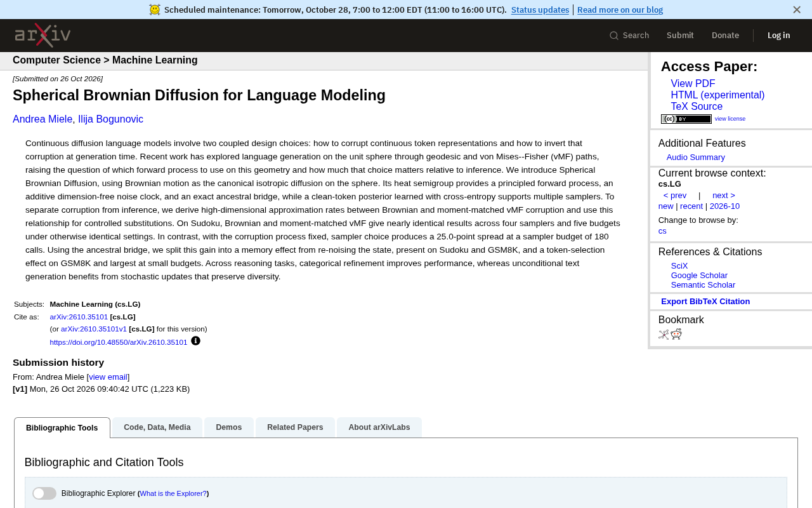Download the TeX Source

(697, 107)
